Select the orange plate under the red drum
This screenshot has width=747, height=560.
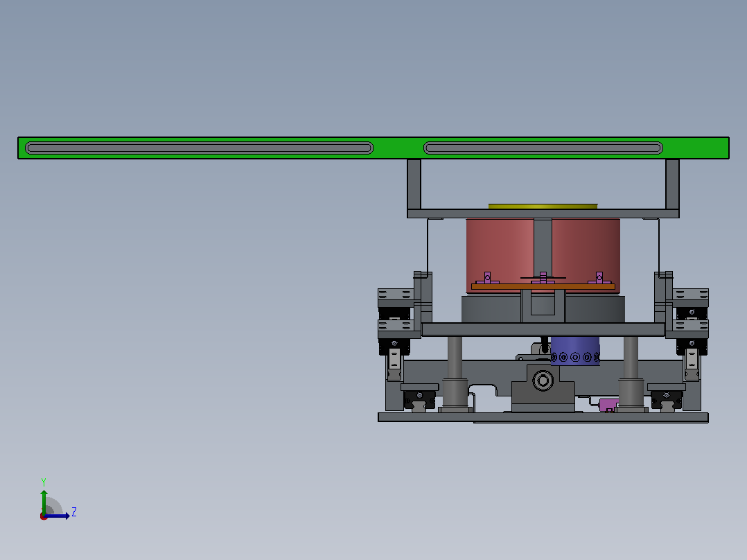coord(543,286)
